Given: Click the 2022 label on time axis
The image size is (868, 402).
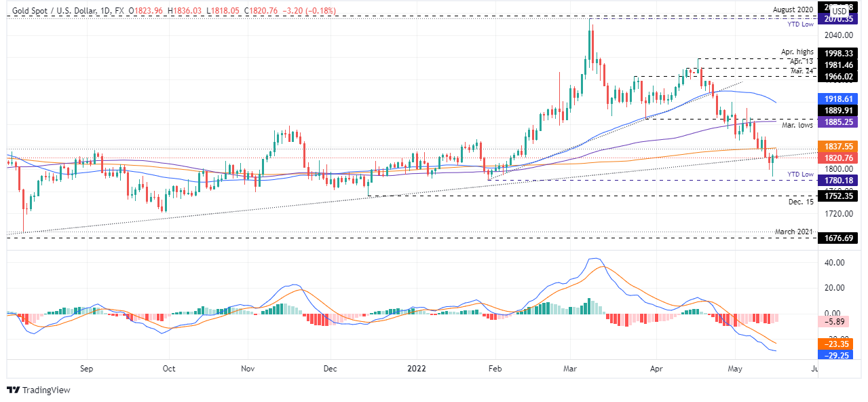Looking at the screenshot, I should (415, 369).
